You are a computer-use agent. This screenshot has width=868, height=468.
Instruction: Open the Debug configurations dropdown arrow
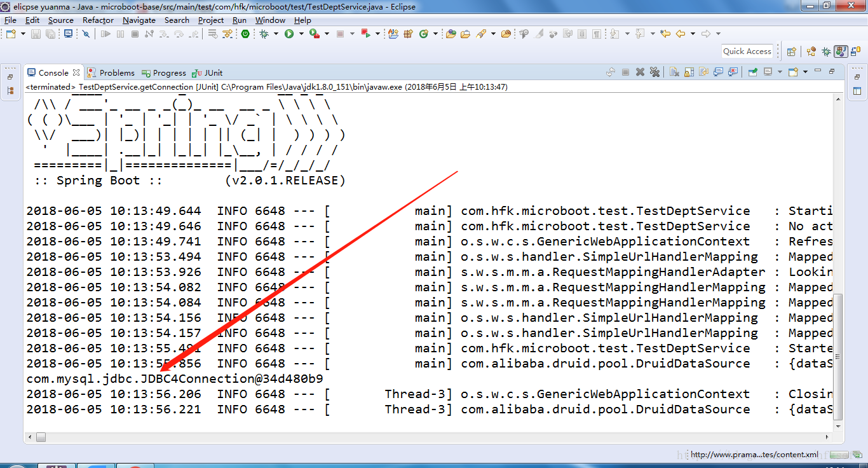pyautogui.click(x=276, y=34)
